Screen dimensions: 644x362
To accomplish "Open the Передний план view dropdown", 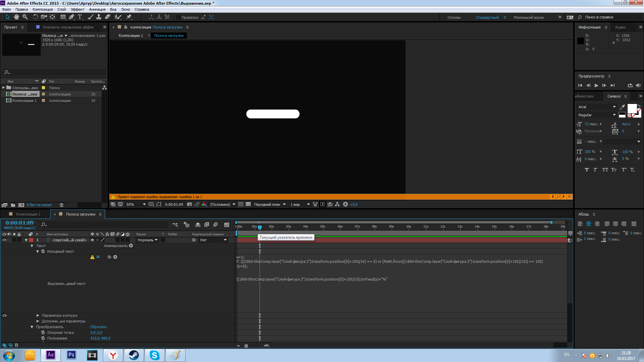I will point(270,204).
